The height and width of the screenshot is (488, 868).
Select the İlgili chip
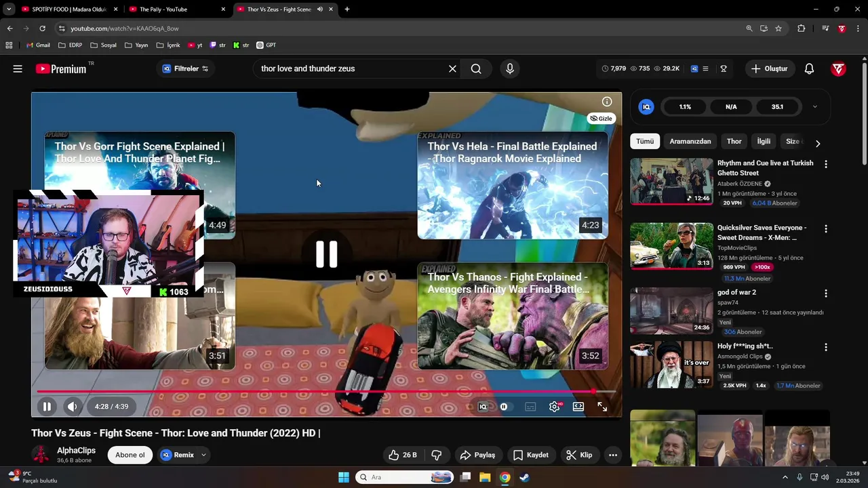[x=764, y=142]
